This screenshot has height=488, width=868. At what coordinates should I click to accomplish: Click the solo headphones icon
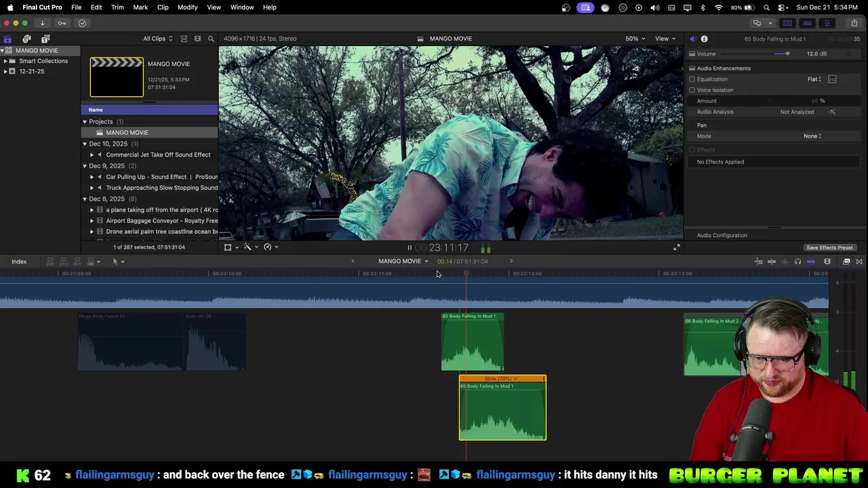pyautogui.click(x=797, y=262)
